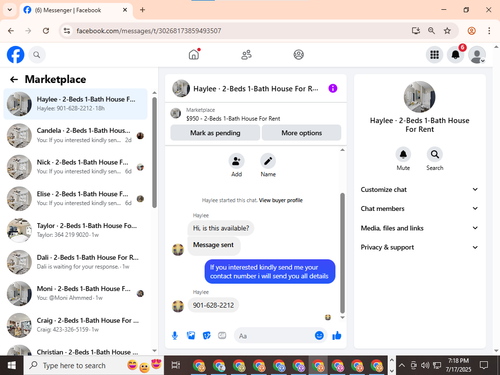
Task: Click the conversation list scrollbar
Action: point(154,153)
